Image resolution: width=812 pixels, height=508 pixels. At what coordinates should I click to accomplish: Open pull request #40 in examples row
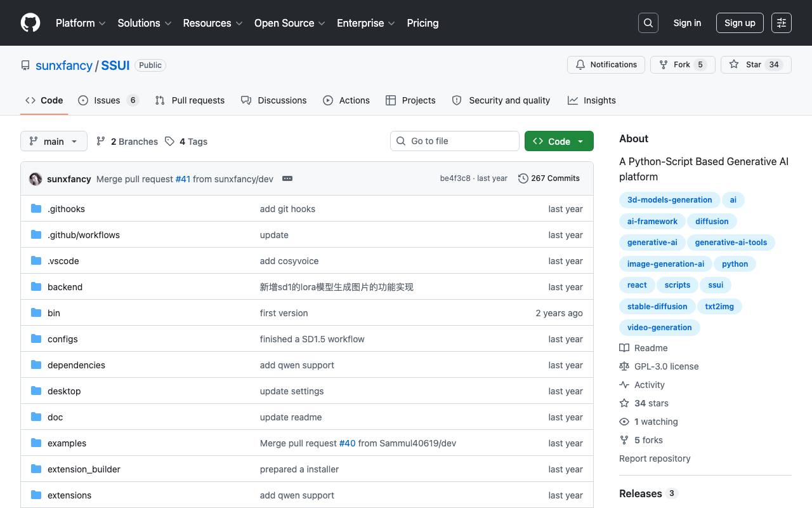[x=348, y=443]
